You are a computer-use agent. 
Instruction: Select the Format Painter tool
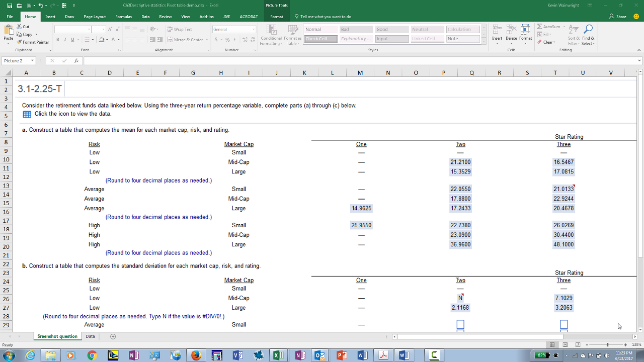tap(33, 42)
